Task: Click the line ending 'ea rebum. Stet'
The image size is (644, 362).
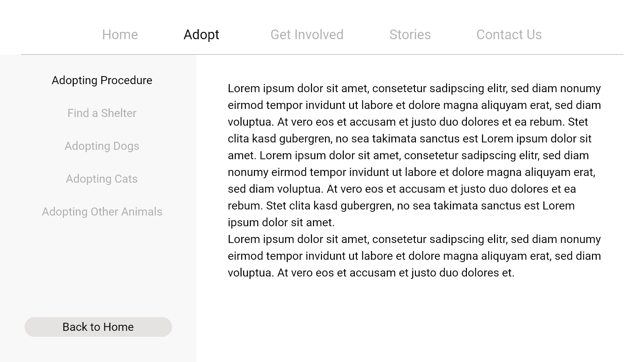Action: (x=408, y=122)
